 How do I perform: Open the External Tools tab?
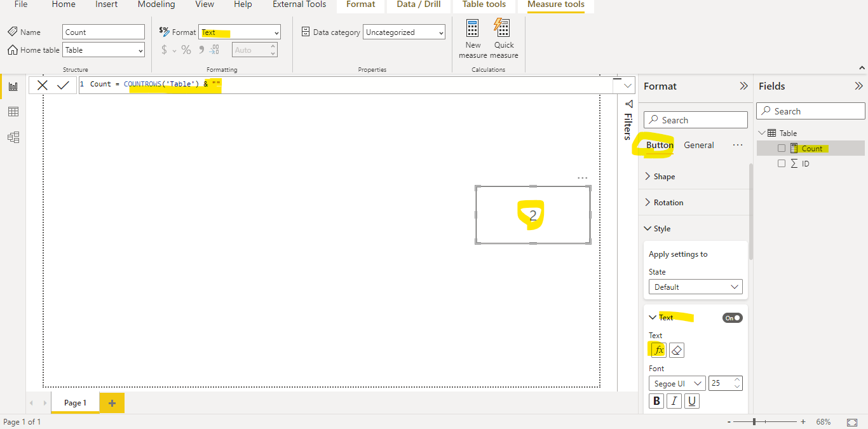tap(299, 4)
